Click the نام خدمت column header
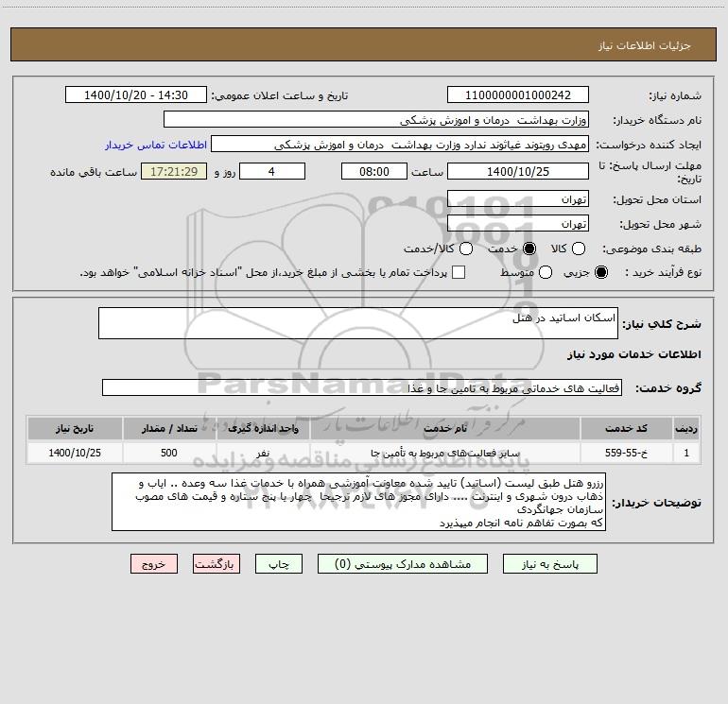 (x=444, y=428)
